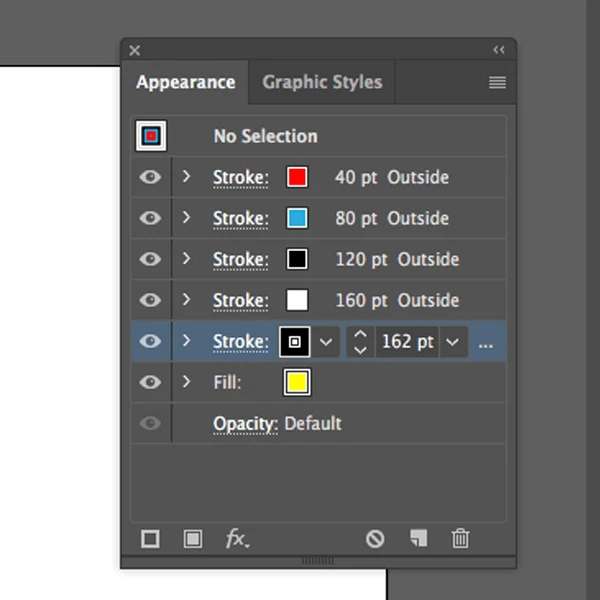Click Add New Fill icon at panel bottom
This screenshot has width=600, height=600.
tap(193, 539)
